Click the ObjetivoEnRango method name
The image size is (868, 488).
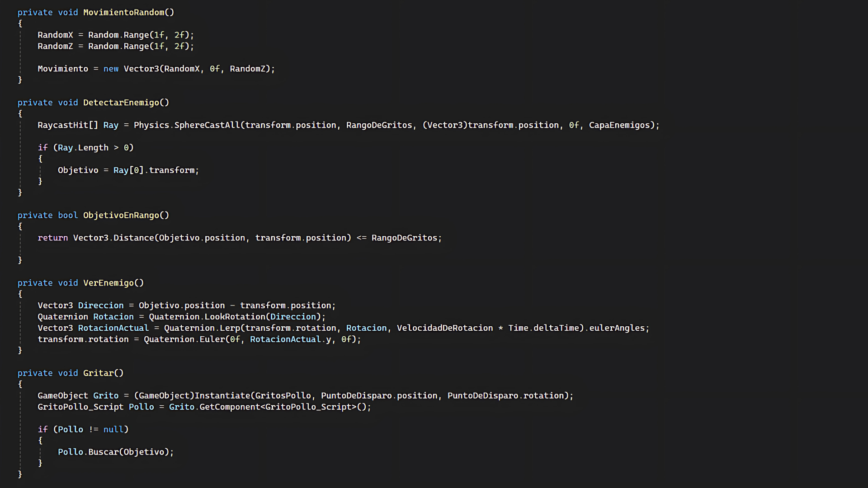pos(121,215)
